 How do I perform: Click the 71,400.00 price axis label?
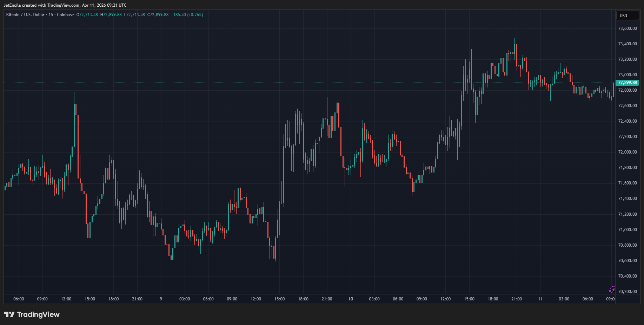[628, 199]
